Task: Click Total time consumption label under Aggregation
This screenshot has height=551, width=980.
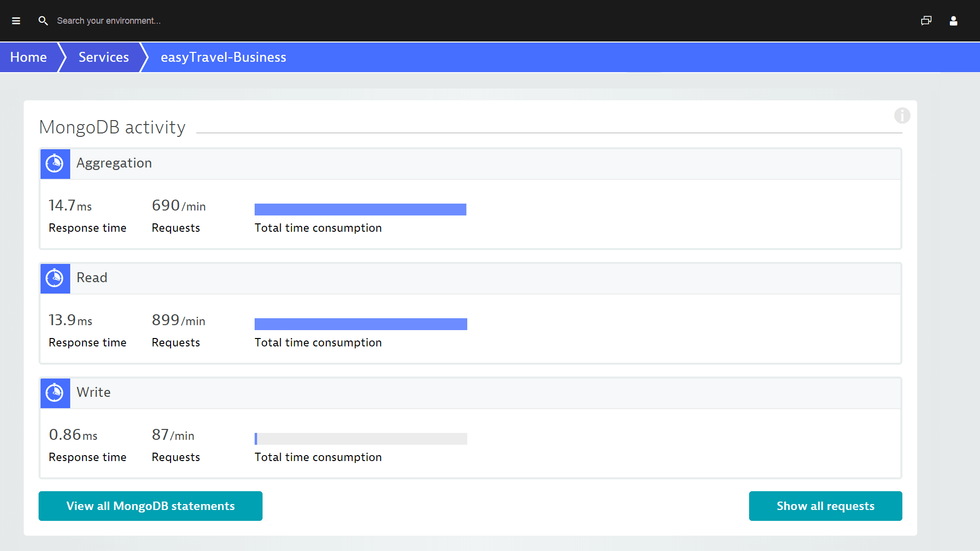Action: pyautogui.click(x=318, y=228)
